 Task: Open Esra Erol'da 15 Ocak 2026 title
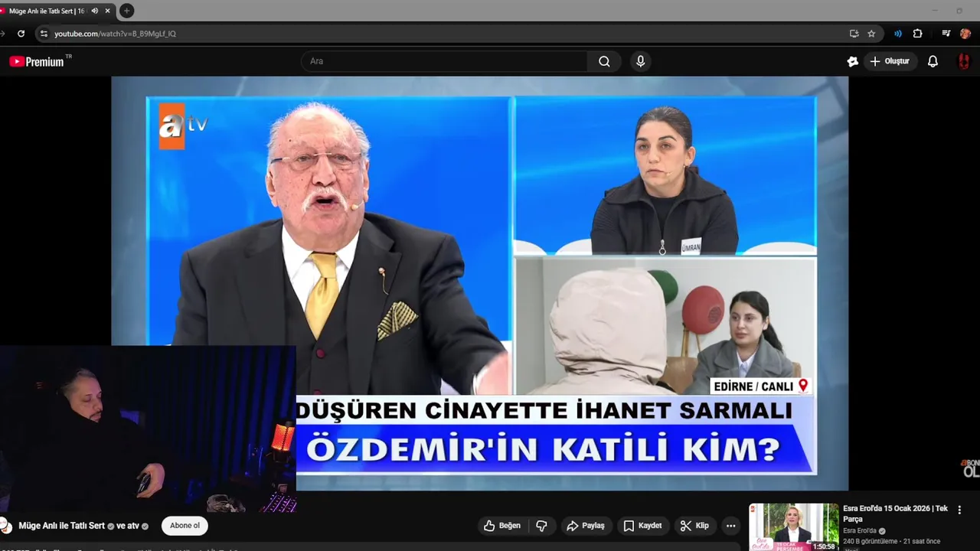(895, 514)
